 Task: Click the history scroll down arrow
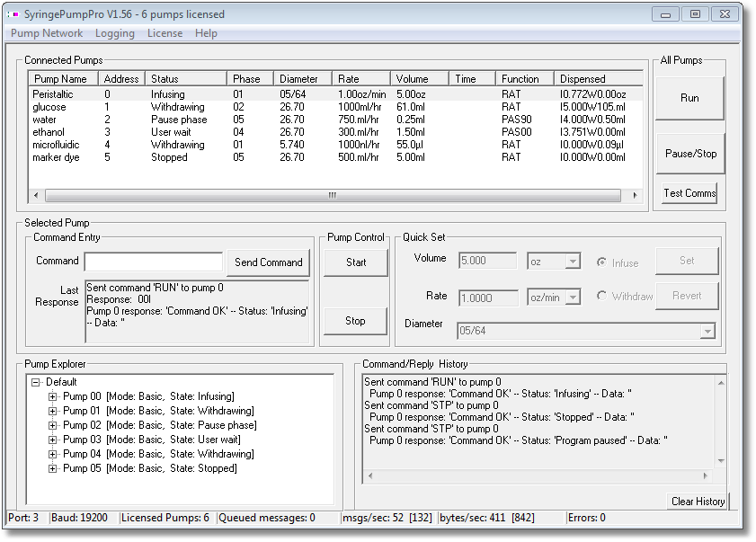tap(721, 461)
